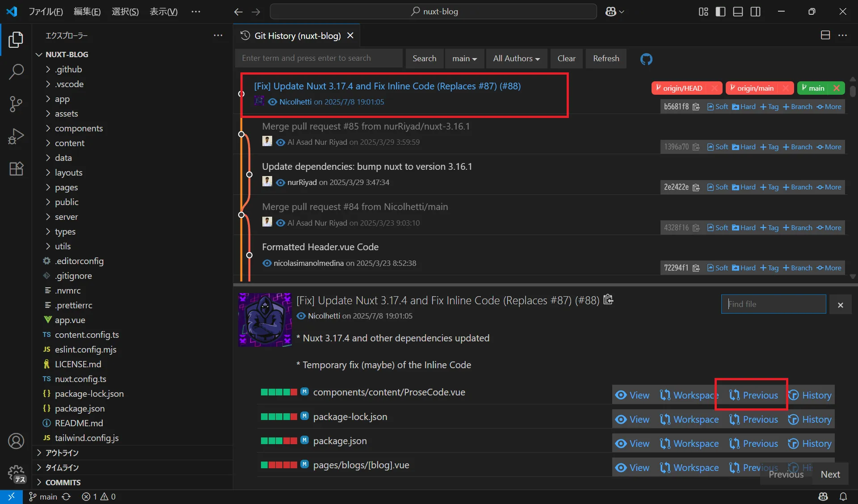Click eye icon beside nurRiyad author

coord(280,182)
